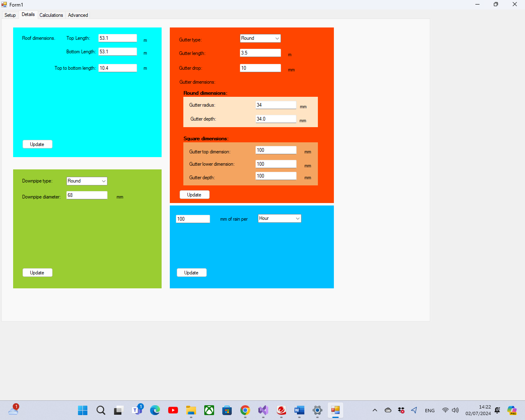Open Microsoft Edge browser icon
The image size is (525, 420).
pyautogui.click(x=155, y=410)
